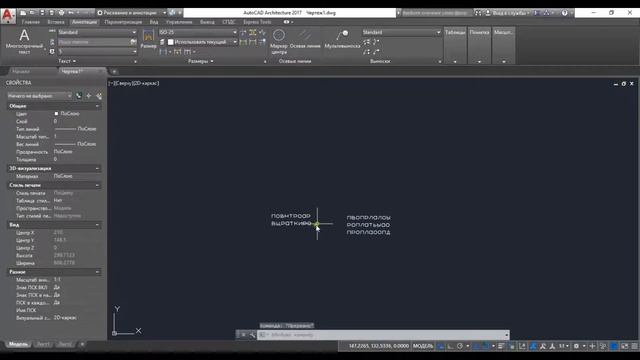
Task: Toggle hardware acceleration blue circle icon
Action: point(614,346)
